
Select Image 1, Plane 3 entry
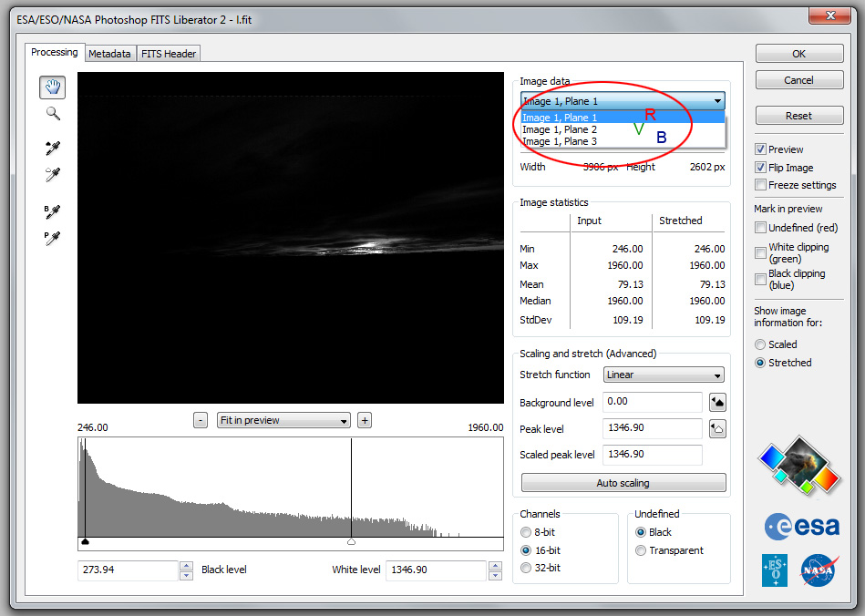coord(623,141)
